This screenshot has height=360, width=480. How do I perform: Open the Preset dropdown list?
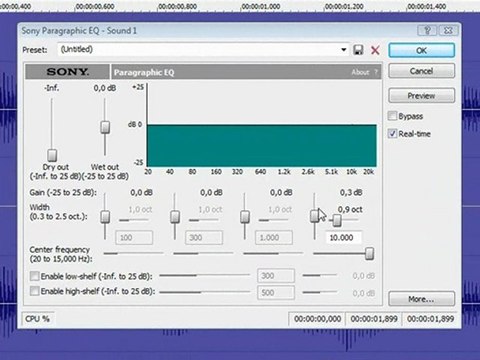[x=344, y=50]
